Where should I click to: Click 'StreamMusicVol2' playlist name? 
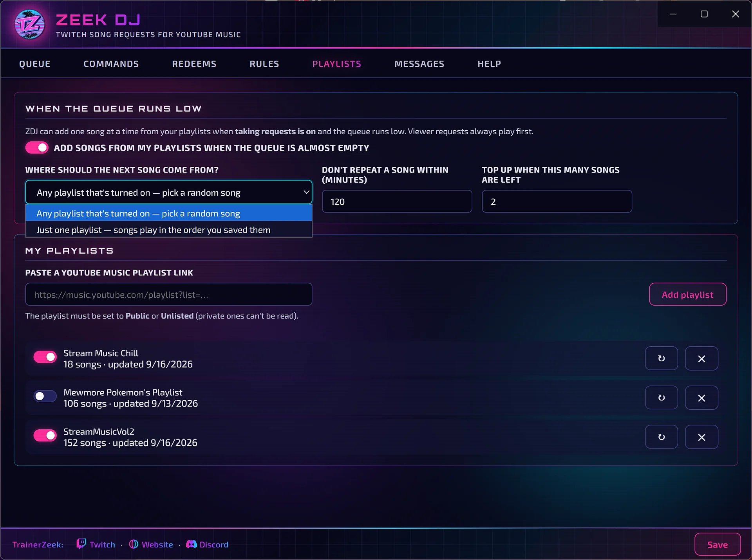click(99, 432)
